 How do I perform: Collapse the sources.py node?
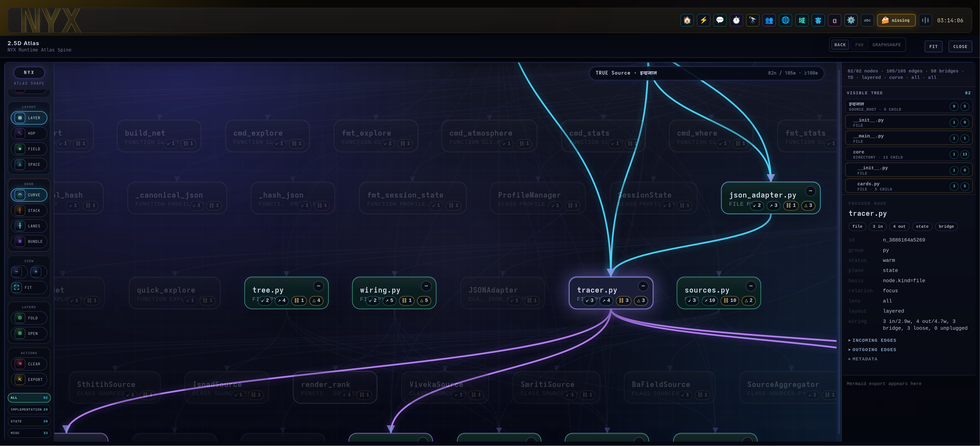pyautogui.click(x=751, y=286)
